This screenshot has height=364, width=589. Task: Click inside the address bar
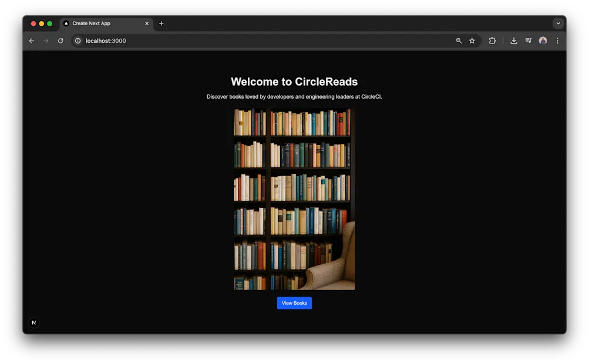point(235,41)
